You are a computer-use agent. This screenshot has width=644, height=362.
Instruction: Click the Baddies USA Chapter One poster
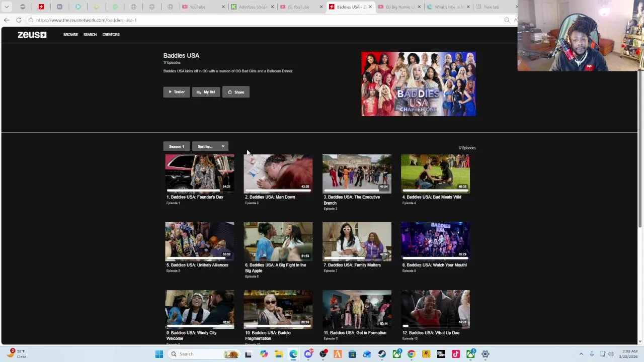point(419,84)
